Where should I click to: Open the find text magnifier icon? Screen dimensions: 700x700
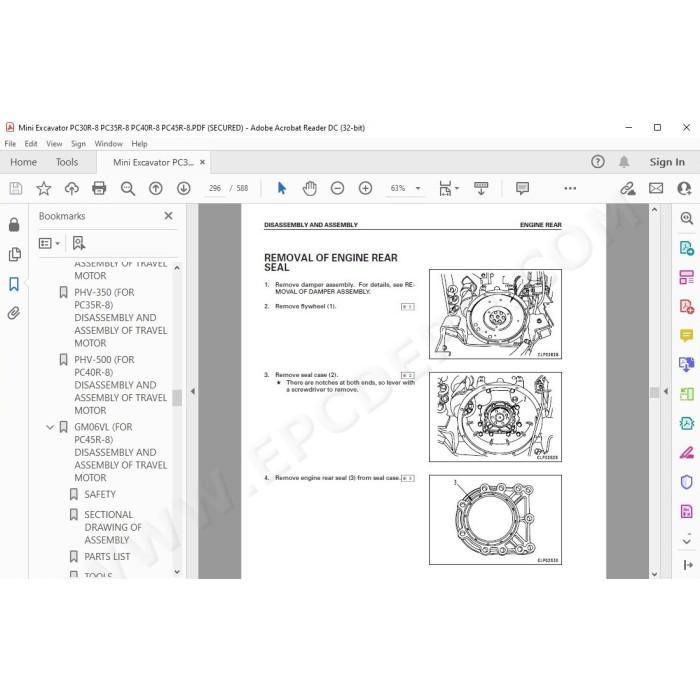[x=128, y=188]
